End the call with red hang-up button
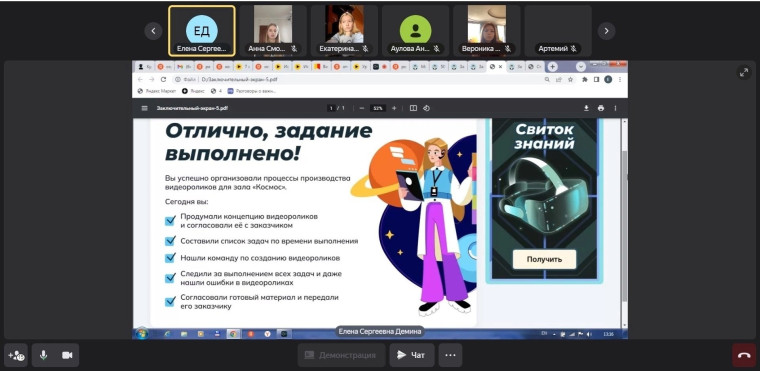Image resolution: width=760 pixels, height=371 pixels. (744, 355)
